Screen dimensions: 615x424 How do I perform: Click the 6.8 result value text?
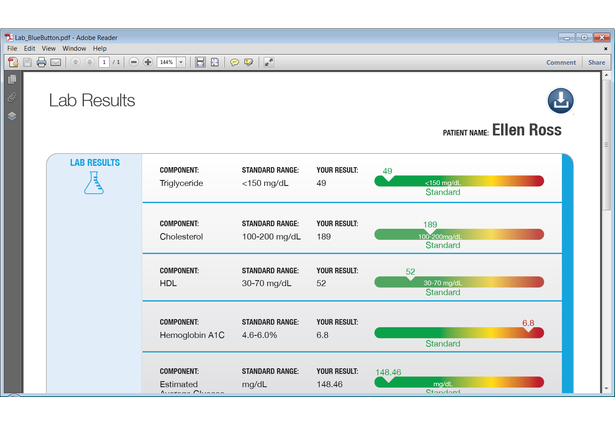point(322,335)
